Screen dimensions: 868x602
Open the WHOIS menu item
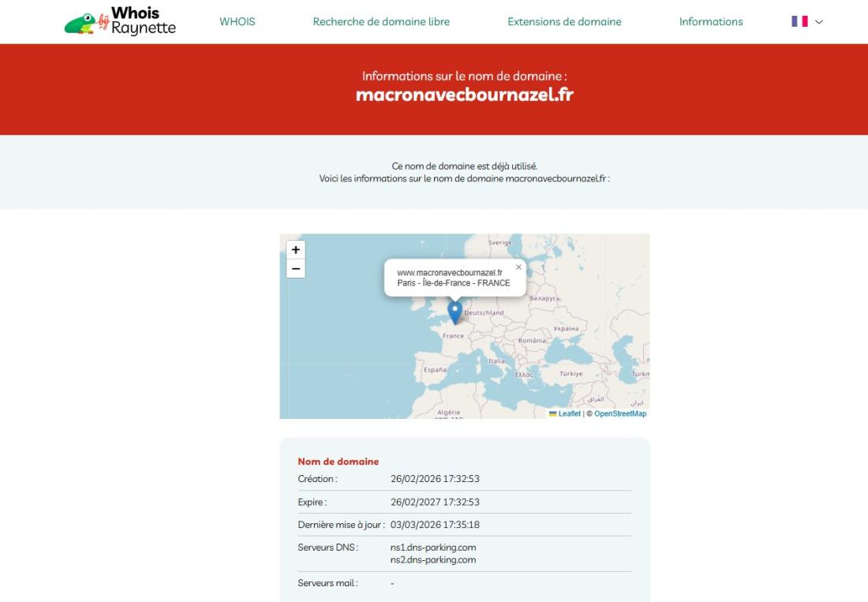tap(238, 22)
